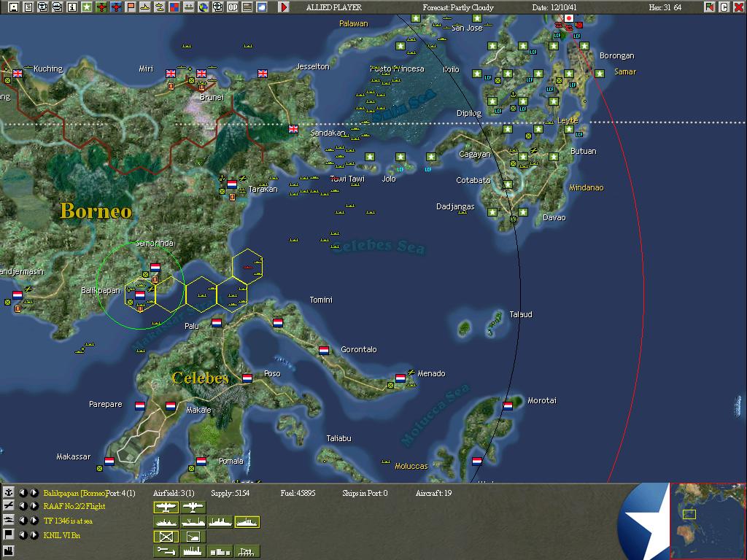Click the flag icon beside KNIL VI Bn
Screen dimensions: 747x560
[x=9, y=534]
